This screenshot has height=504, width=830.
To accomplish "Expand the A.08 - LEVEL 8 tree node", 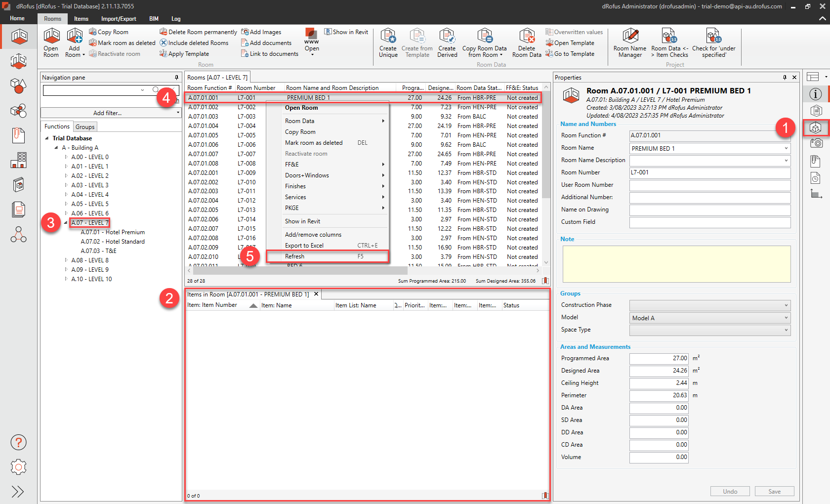I will tap(66, 260).
